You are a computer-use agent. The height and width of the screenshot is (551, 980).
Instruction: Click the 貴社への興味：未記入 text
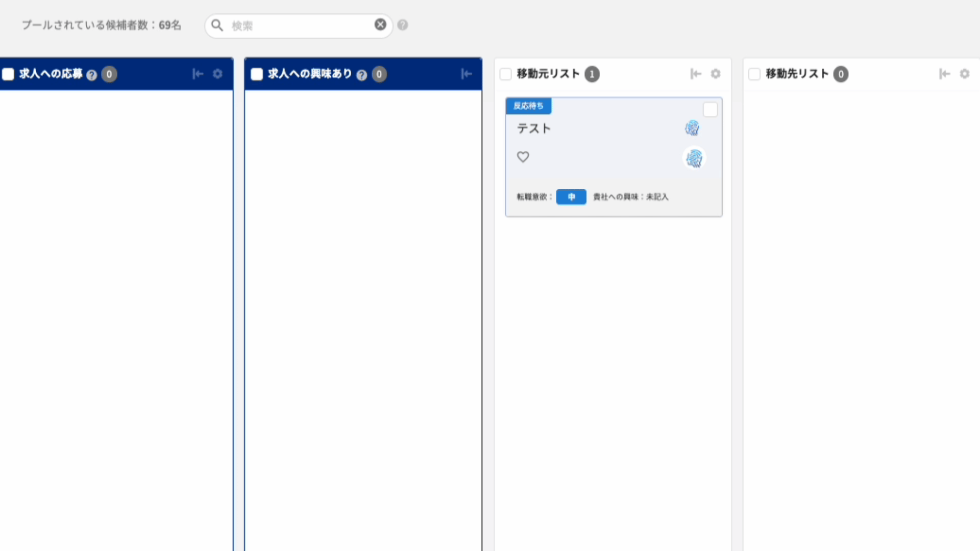coord(630,196)
